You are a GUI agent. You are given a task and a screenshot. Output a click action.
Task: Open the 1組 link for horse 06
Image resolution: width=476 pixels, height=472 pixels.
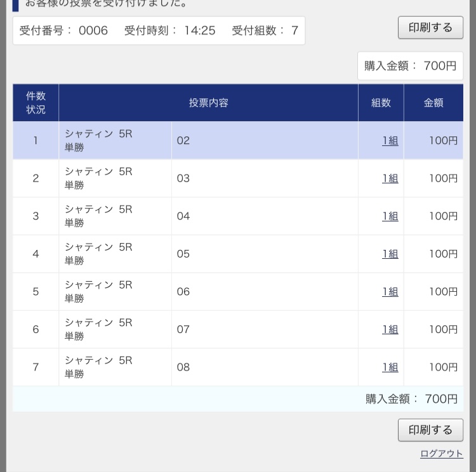point(390,292)
